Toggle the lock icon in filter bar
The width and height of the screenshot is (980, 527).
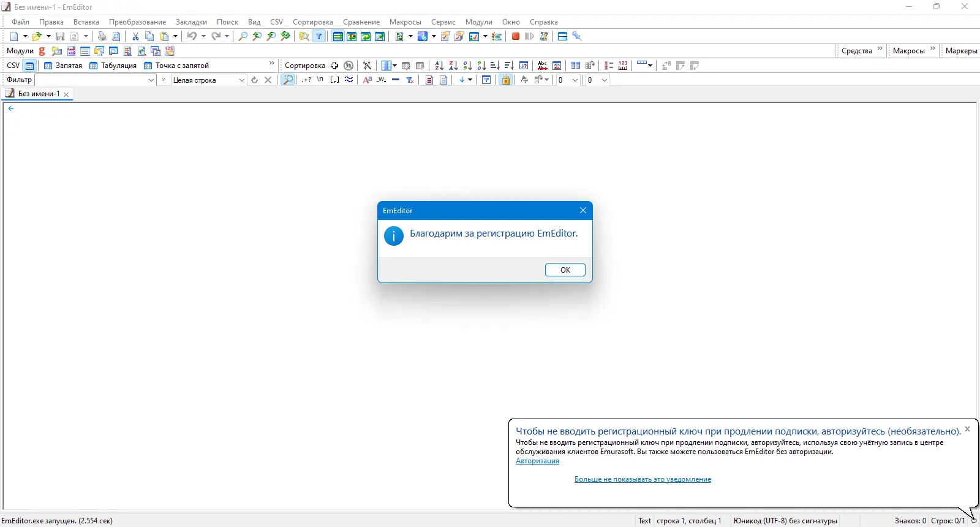505,80
